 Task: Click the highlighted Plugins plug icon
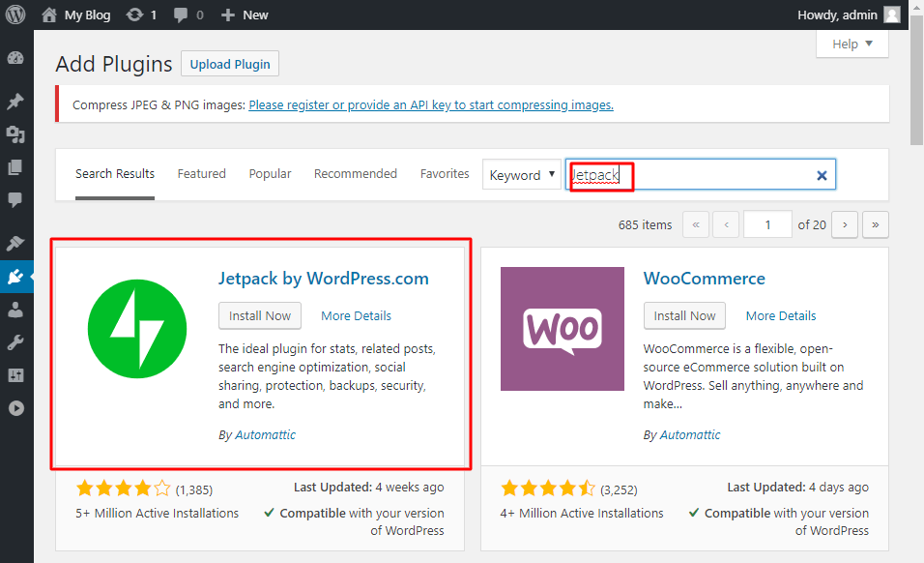coord(15,277)
